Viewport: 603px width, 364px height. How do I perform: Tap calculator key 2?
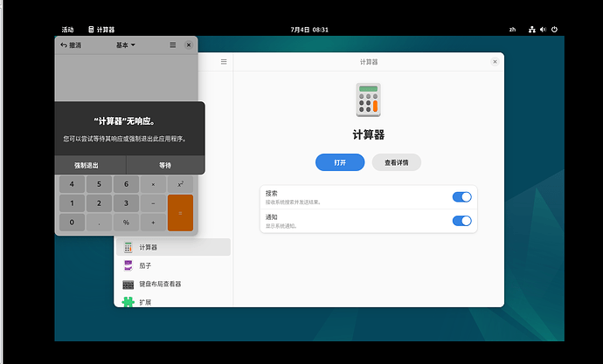[x=99, y=203]
